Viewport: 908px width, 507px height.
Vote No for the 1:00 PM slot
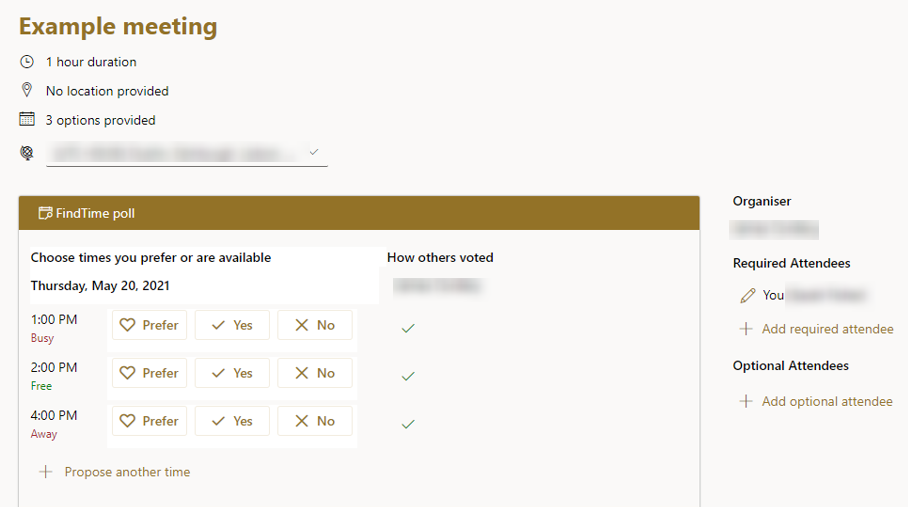point(315,325)
